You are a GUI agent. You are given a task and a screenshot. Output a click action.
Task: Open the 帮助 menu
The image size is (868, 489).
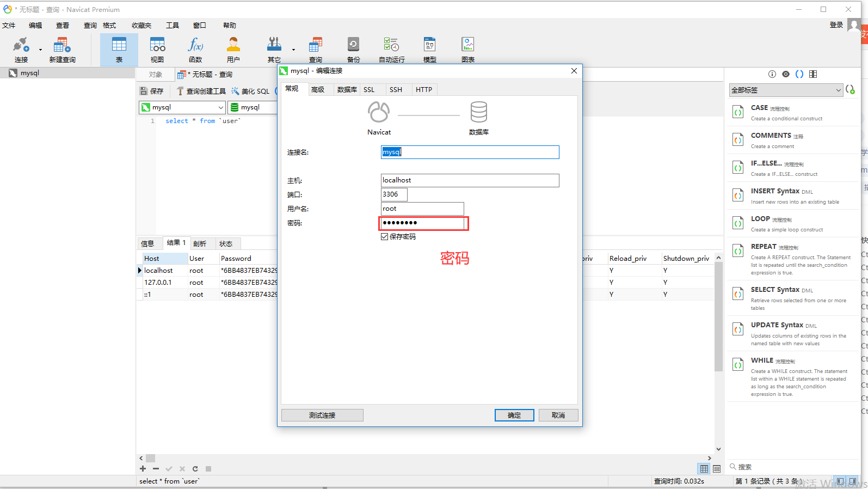coord(230,25)
